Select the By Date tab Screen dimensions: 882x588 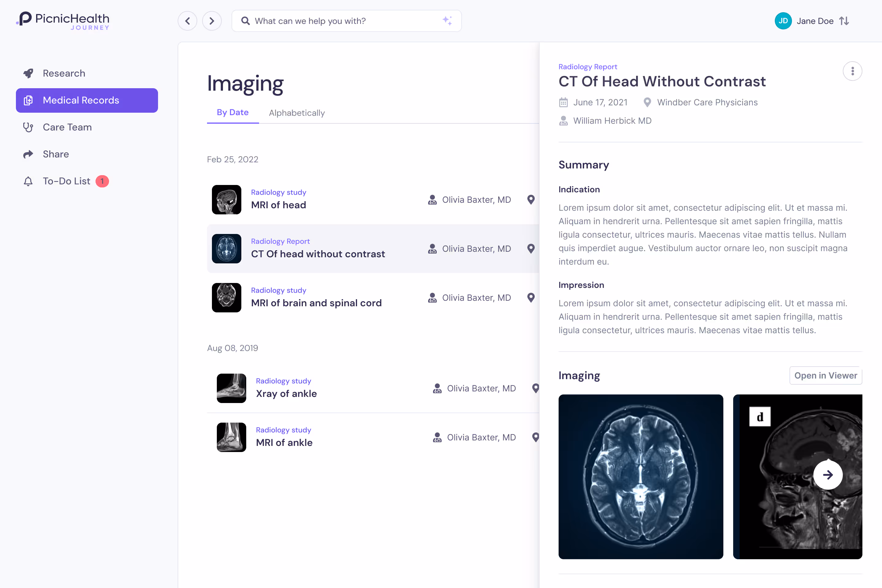click(x=232, y=112)
